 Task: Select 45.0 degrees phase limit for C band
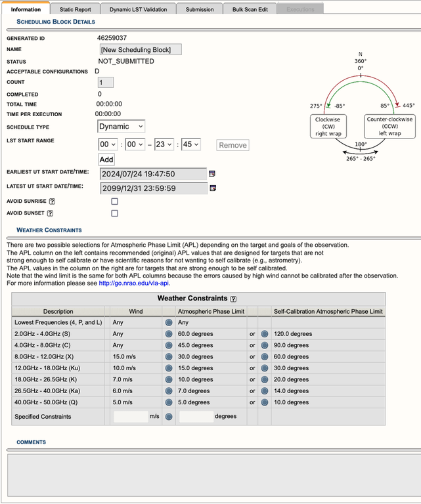click(169, 345)
